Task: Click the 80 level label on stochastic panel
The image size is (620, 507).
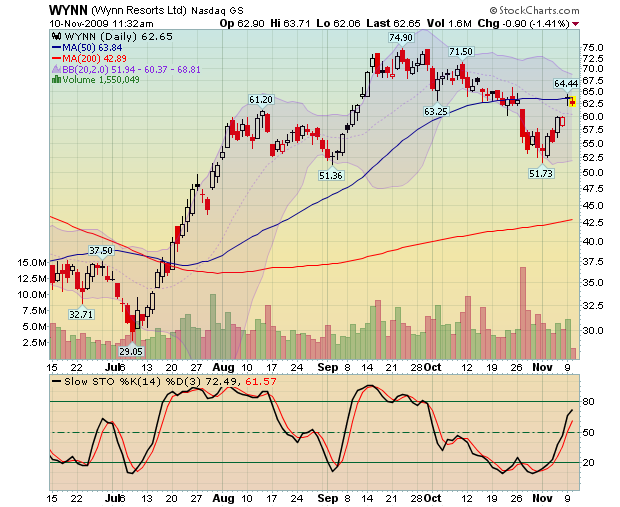Action: (589, 402)
